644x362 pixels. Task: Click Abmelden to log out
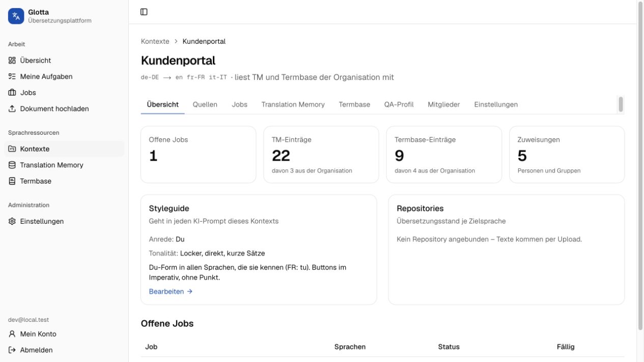click(64, 350)
